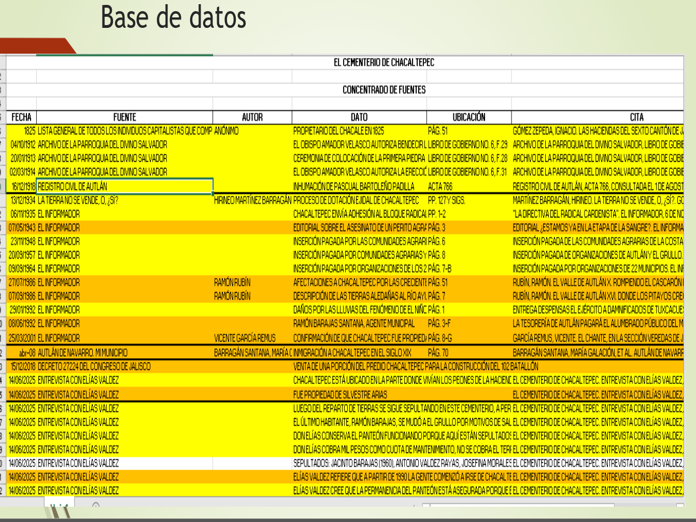Select 'EDITORIAL SOBRE EL ASESINATO DE UN PERITO' cell
Image resolution: width=696 pixels, height=522 pixels.
coord(359,228)
